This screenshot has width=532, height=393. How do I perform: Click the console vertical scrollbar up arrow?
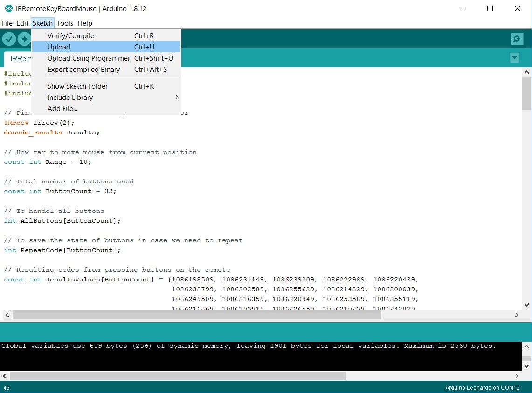[526, 346]
